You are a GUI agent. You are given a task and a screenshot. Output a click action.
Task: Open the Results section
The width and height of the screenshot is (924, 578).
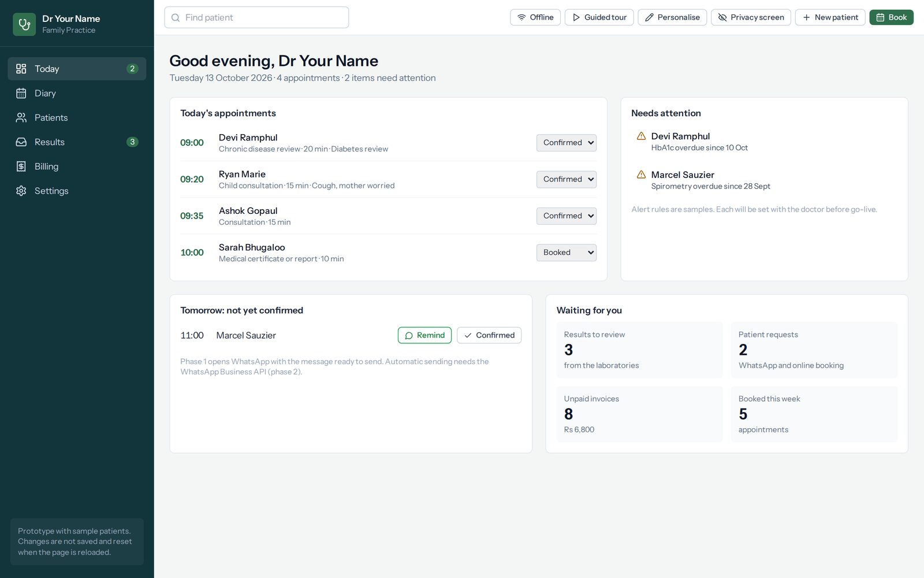(77, 142)
